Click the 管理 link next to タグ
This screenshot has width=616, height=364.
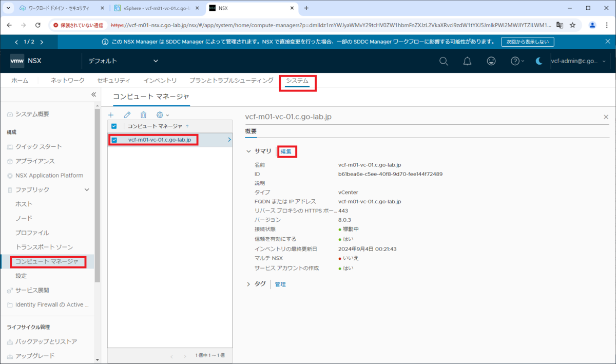pyautogui.click(x=280, y=284)
